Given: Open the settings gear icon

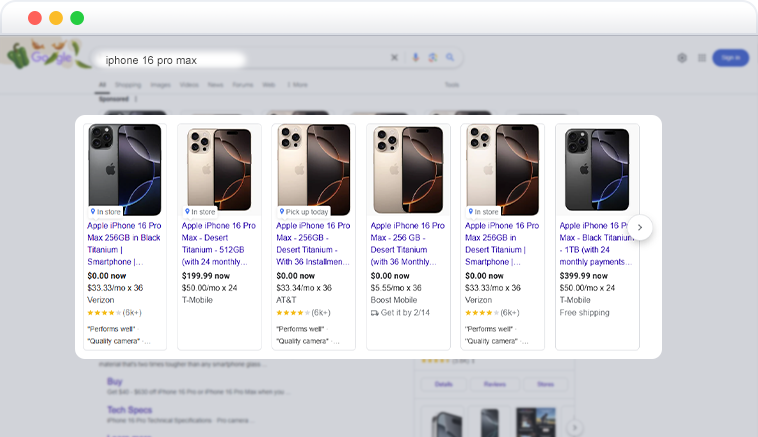Looking at the screenshot, I should (x=682, y=58).
